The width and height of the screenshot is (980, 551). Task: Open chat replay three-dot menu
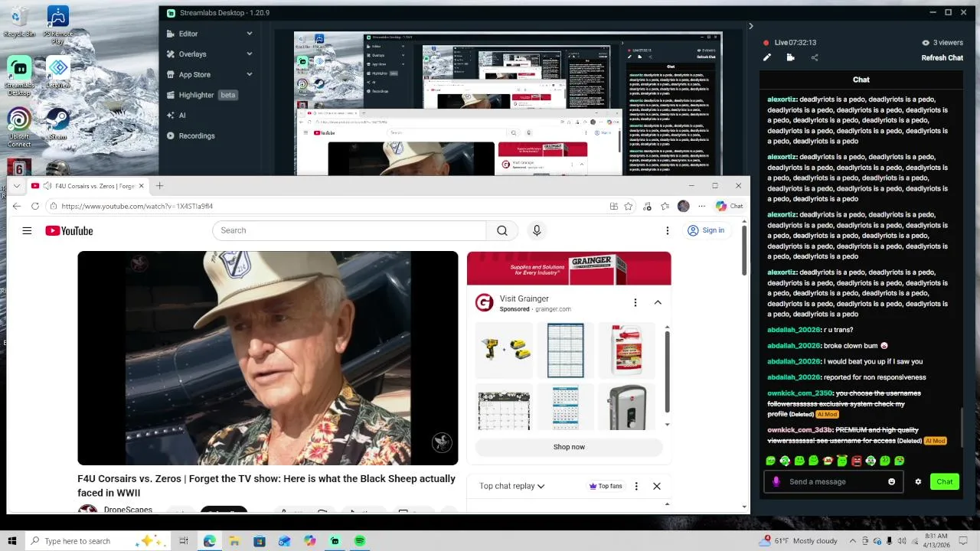point(635,486)
